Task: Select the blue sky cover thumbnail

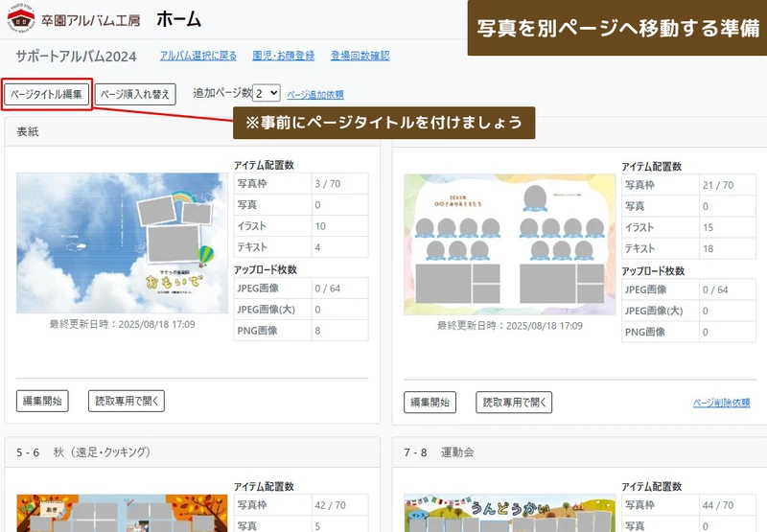Action: pos(122,243)
